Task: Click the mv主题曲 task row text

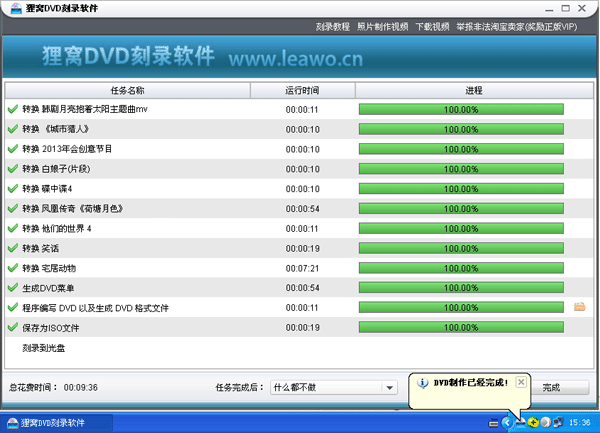Action: 85,109
